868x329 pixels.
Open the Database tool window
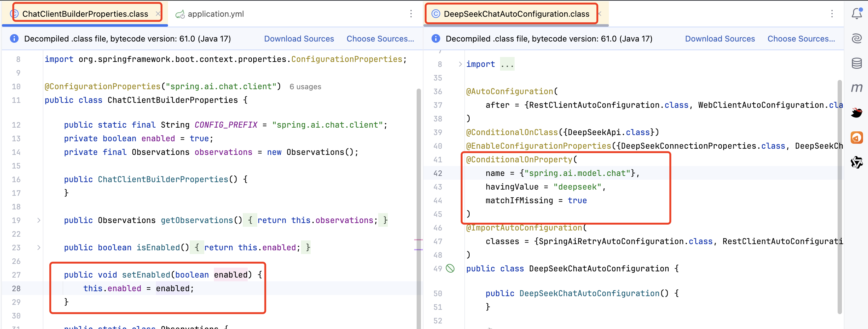857,63
